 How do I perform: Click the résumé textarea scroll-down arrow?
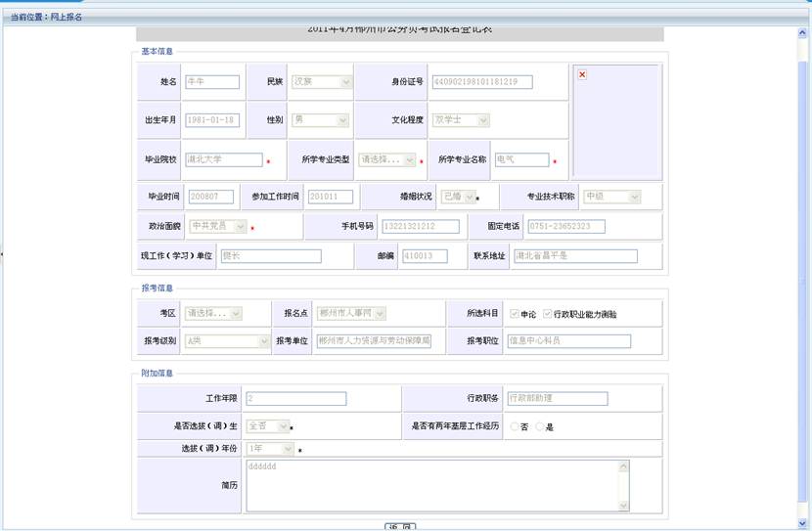coord(624,505)
